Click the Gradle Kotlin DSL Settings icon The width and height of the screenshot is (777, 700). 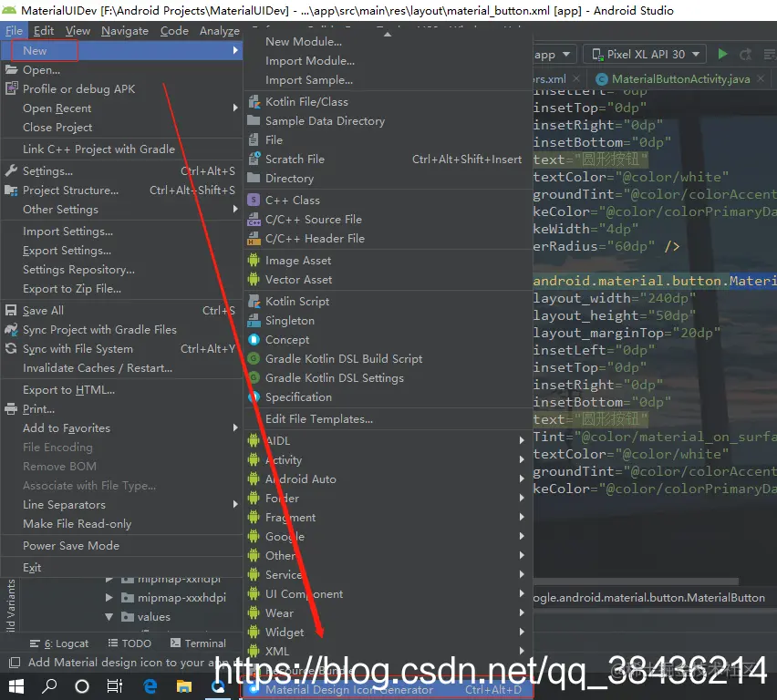click(x=254, y=378)
